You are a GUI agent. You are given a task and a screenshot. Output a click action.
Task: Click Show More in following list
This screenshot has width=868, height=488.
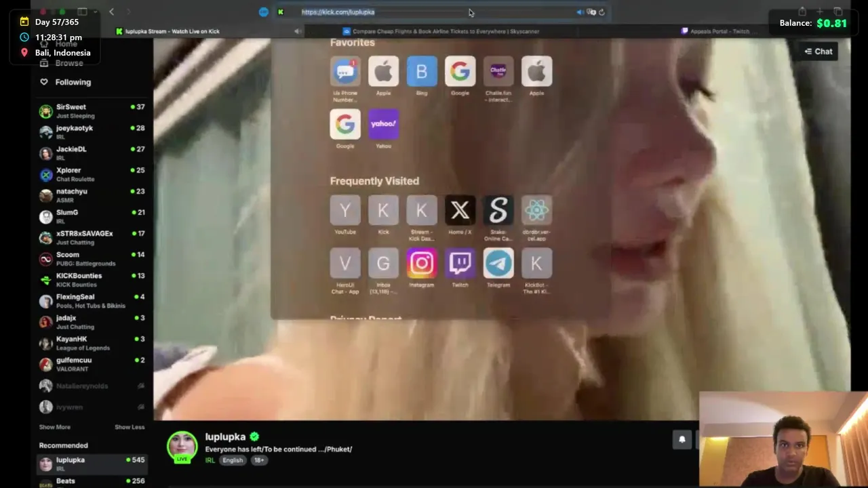(54, 427)
